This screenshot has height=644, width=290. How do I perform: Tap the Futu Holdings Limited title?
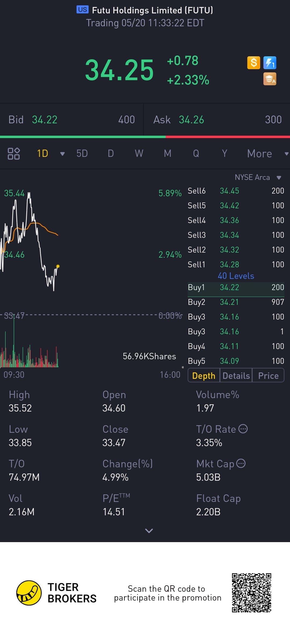(x=153, y=10)
